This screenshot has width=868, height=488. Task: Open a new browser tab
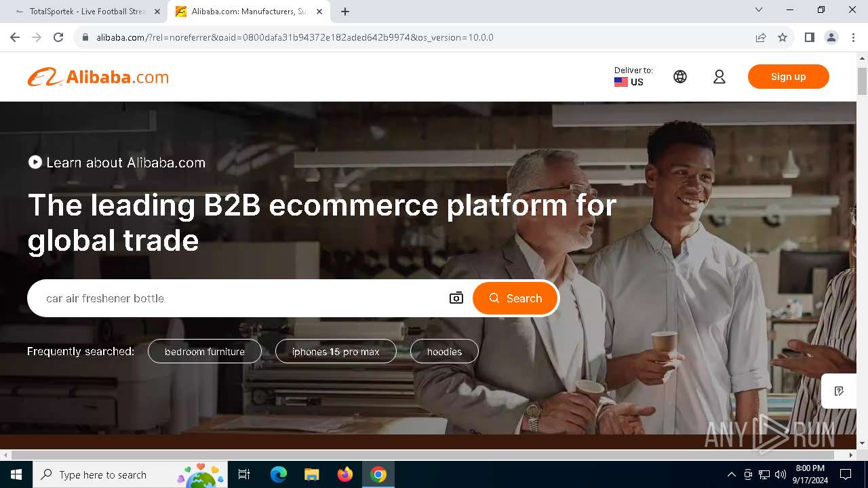345,12
